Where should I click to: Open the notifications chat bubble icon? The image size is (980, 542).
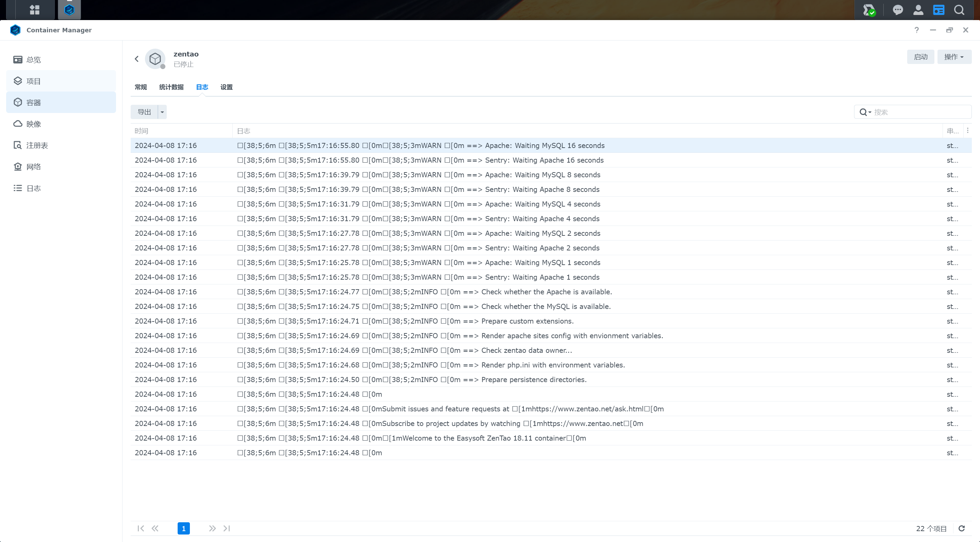(x=898, y=10)
